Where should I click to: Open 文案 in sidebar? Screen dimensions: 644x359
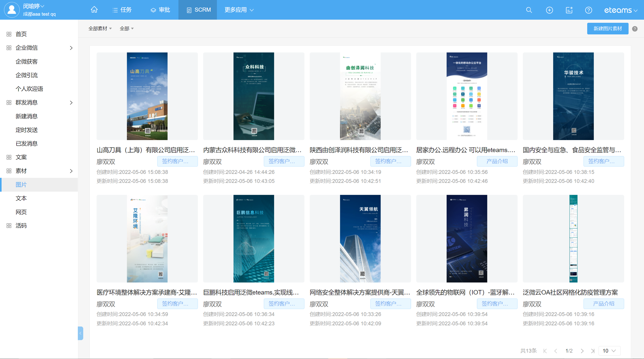point(21,157)
